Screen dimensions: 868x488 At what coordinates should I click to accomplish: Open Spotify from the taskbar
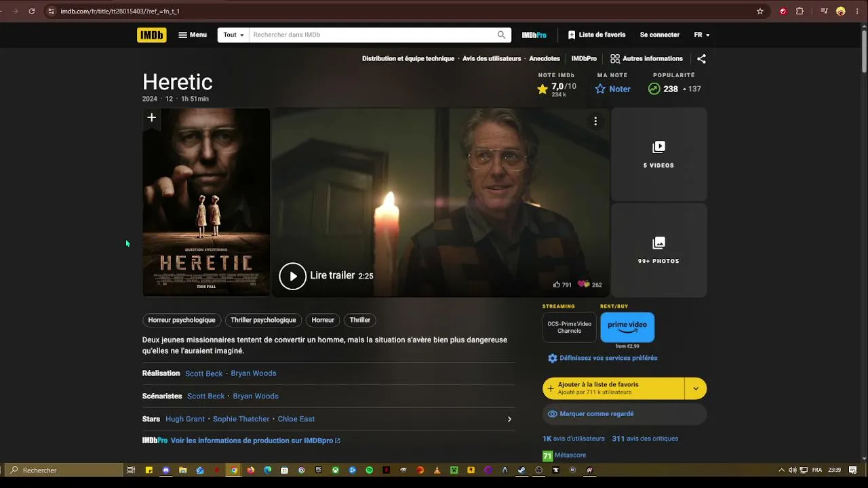[370, 470]
